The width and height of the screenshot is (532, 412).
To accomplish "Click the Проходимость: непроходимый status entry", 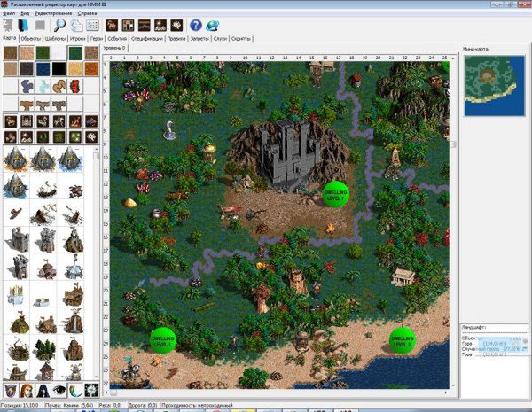I will tap(197, 405).
